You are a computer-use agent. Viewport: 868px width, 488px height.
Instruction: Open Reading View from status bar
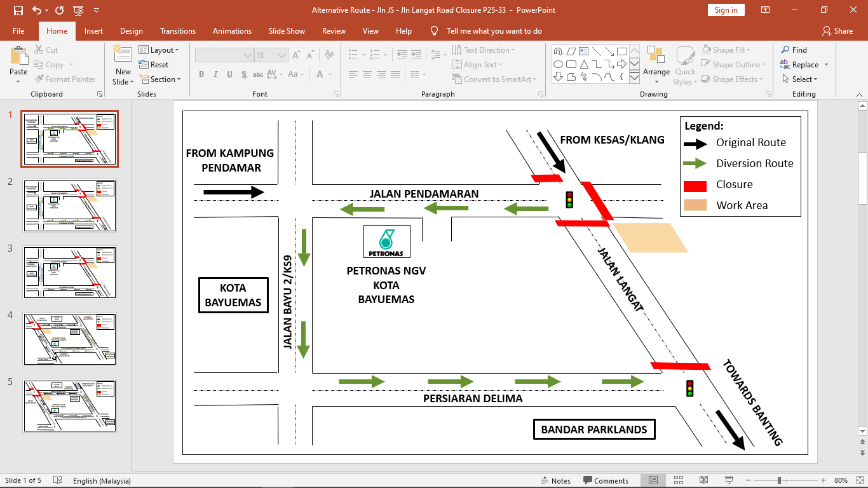(703, 480)
